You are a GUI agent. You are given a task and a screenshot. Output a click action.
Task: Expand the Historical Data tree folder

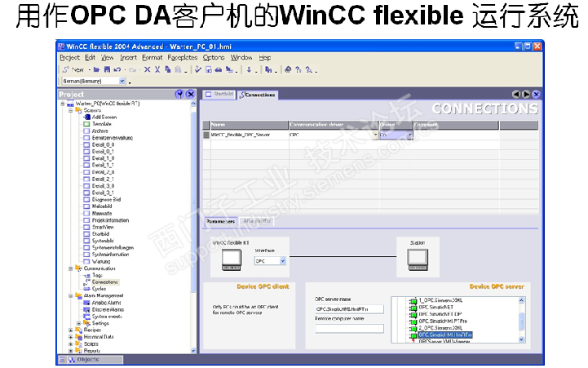click(x=70, y=337)
